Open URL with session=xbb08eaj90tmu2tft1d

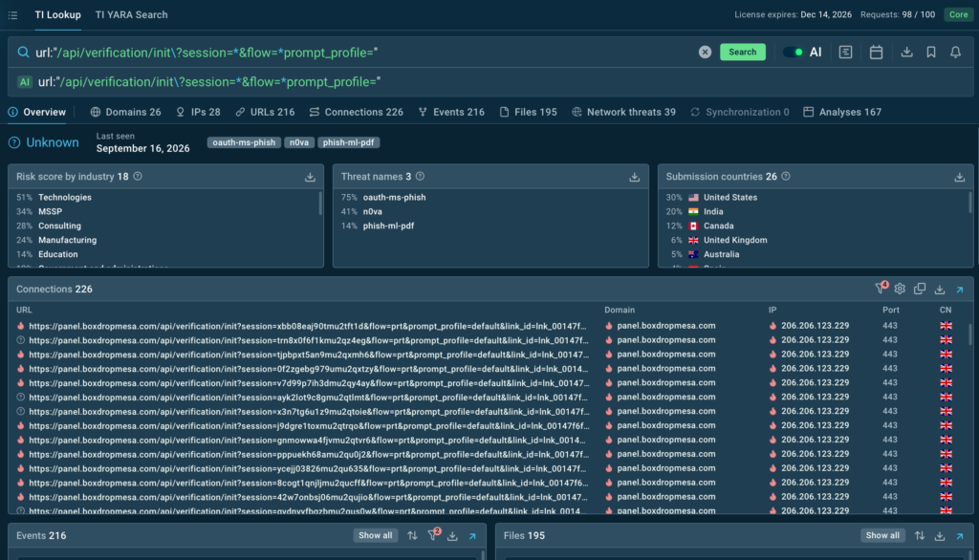tap(308, 326)
